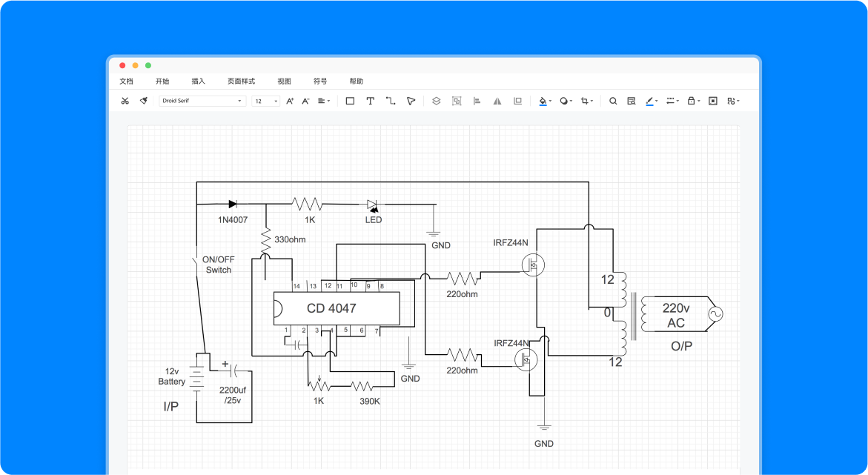
Task: Increase font size with A+ icon
Action: coord(290,101)
